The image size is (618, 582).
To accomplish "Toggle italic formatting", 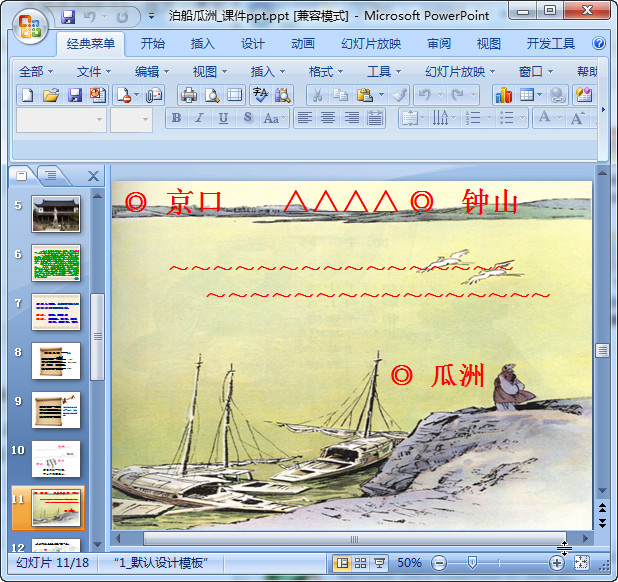I will point(200,117).
